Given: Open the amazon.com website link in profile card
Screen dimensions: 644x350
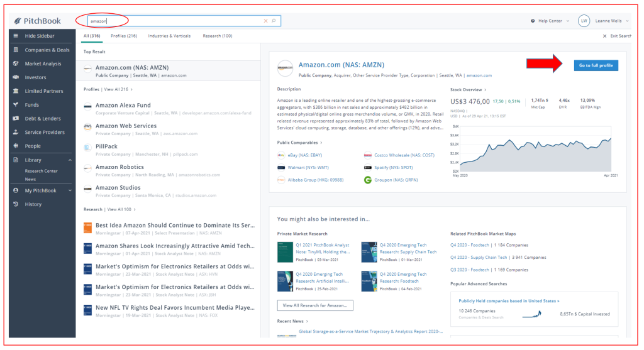Looking at the screenshot, I should coord(479,75).
